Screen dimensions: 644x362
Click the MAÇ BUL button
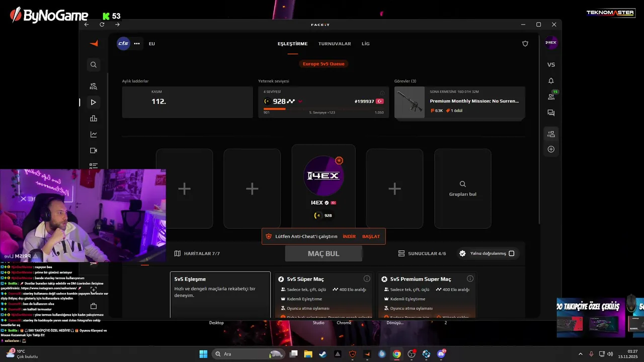point(324,253)
